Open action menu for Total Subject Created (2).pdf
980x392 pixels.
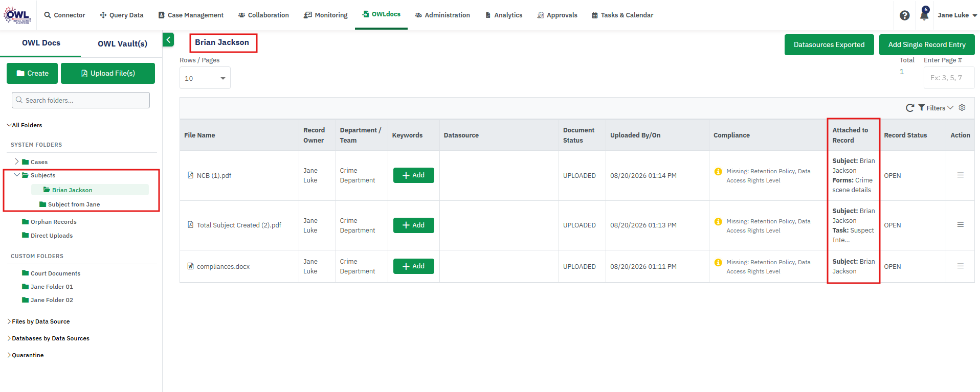click(961, 225)
